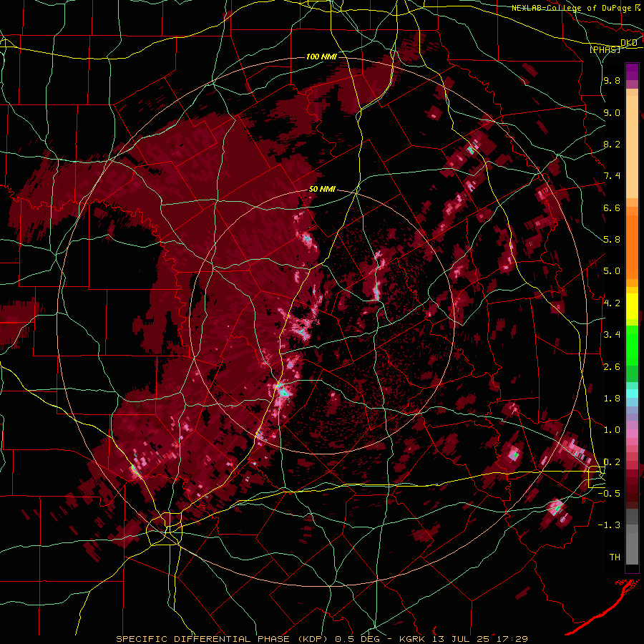The width and height of the screenshot is (644, 644).
Task: Click the DKD label above the color scale
Action: point(629,43)
